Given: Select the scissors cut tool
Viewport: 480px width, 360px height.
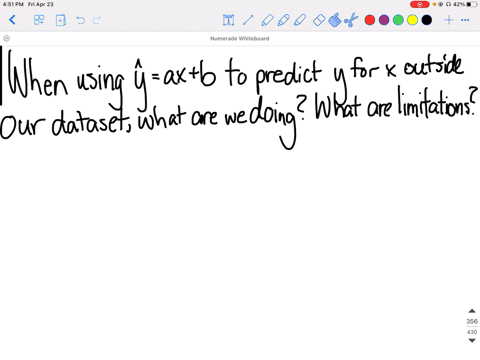Looking at the screenshot, I should point(351,20).
